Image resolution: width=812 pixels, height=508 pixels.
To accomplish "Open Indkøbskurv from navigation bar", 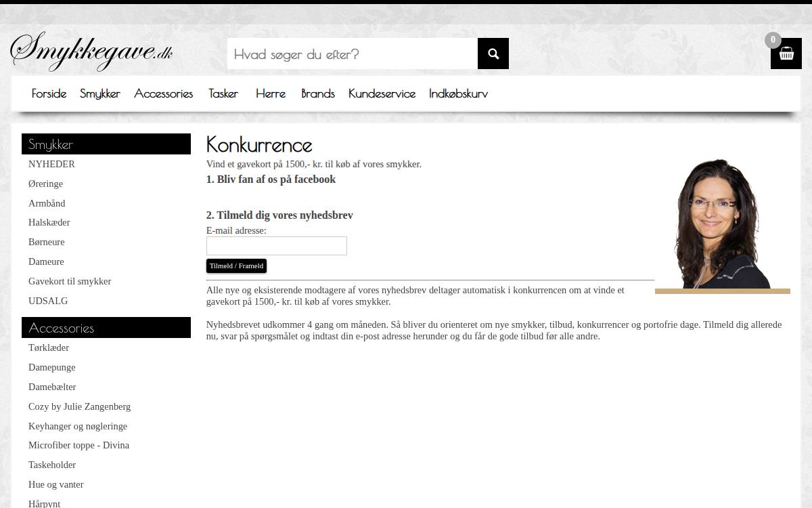I will [x=459, y=93].
